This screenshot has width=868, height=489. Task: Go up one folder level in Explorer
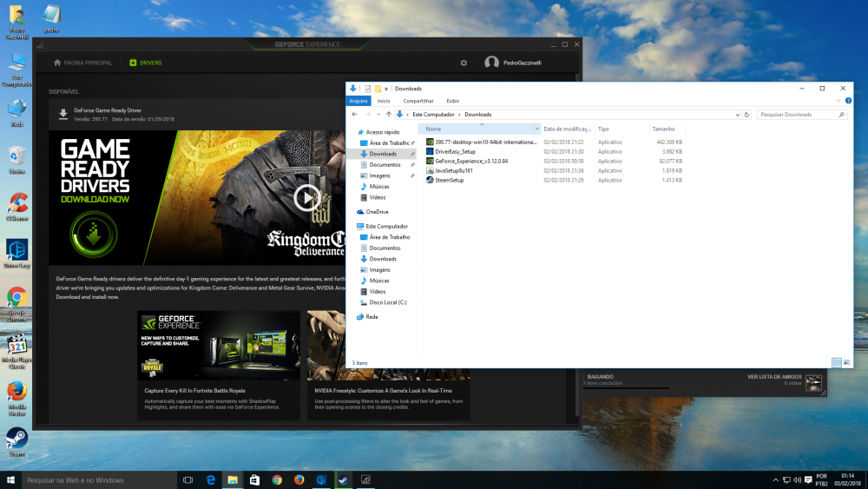pyautogui.click(x=389, y=115)
